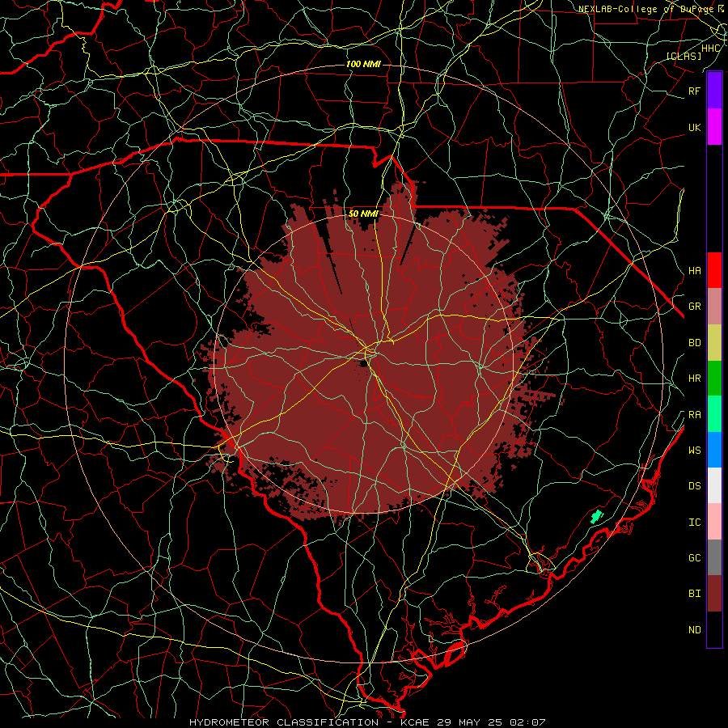Click the GC legend label
This screenshot has width=728, height=728.
694,558
